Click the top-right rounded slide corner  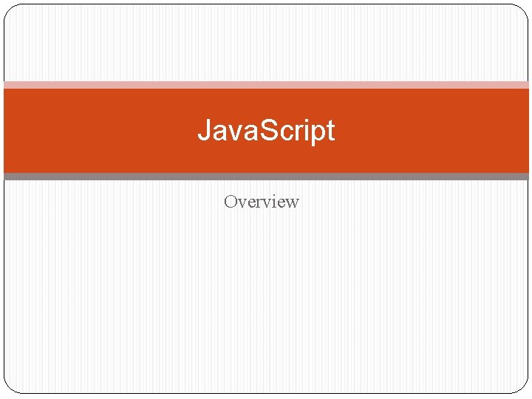point(523,9)
